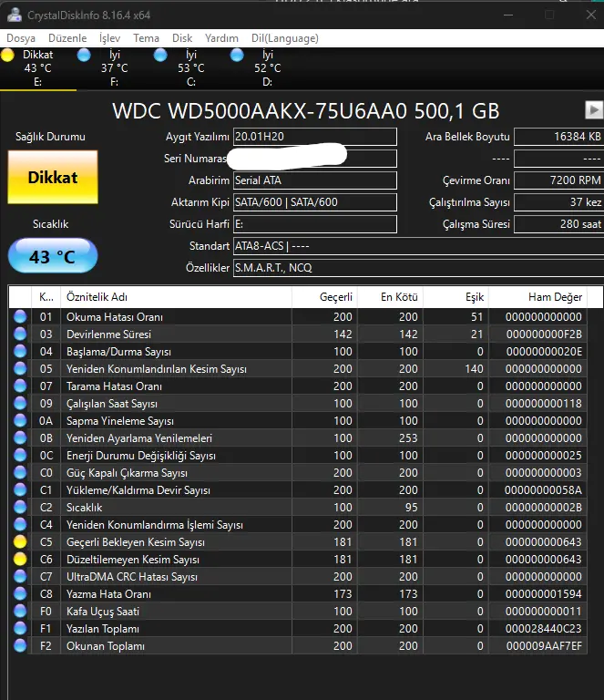Click the CrystalDiskInfo app icon in title bar
604x700 pixels.
click(x=15, y=15)
